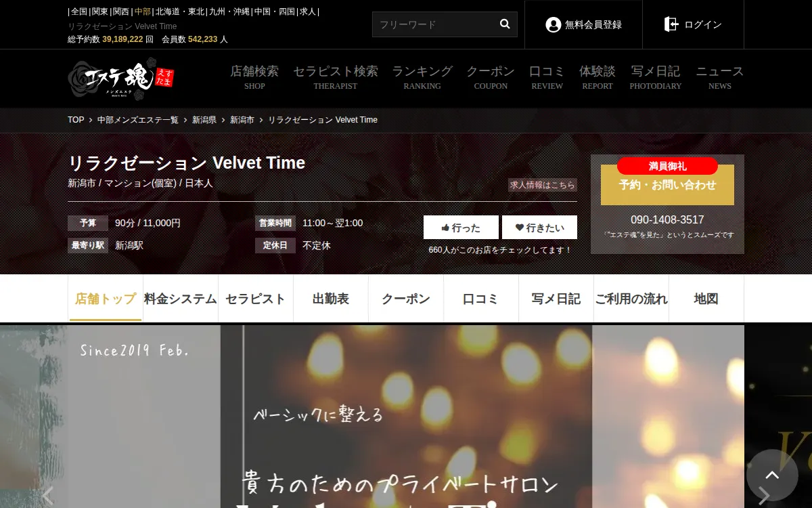Select 中国・四国 region link

coord(275,12)
